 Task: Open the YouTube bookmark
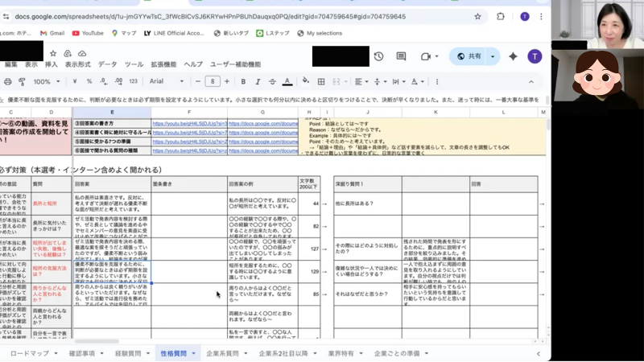pos(88,33)
